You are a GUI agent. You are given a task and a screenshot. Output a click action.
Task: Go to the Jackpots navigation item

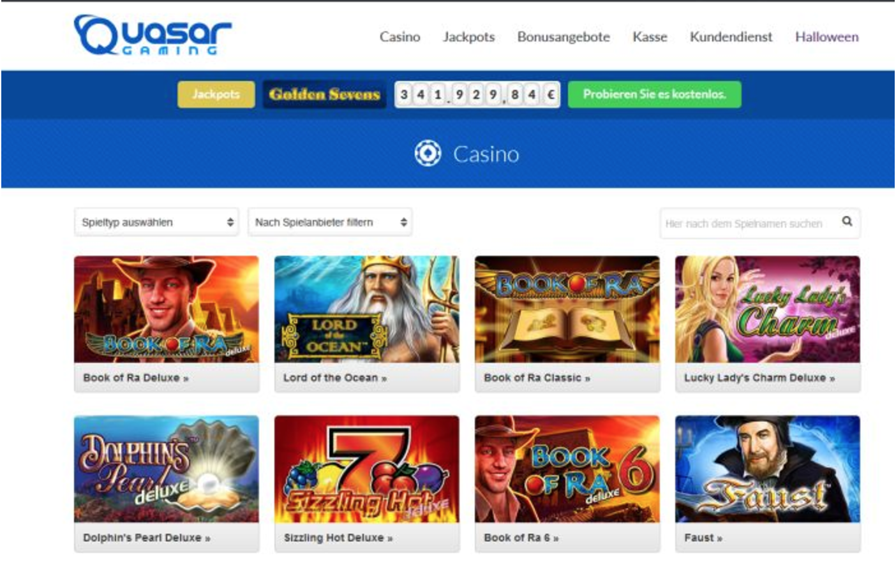(468, 37)
